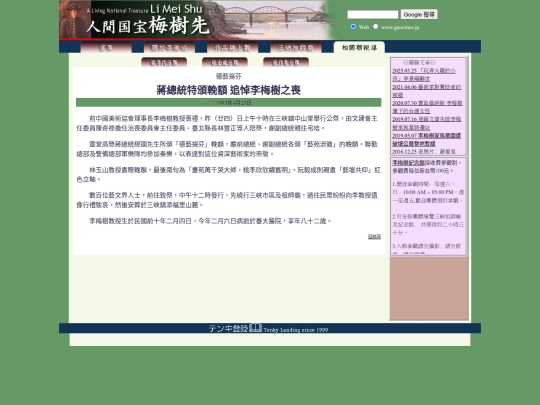Viewport: 540px width, 405px height.
Task: Open the 2021.04.06 related article link
Action: (426, 91)
